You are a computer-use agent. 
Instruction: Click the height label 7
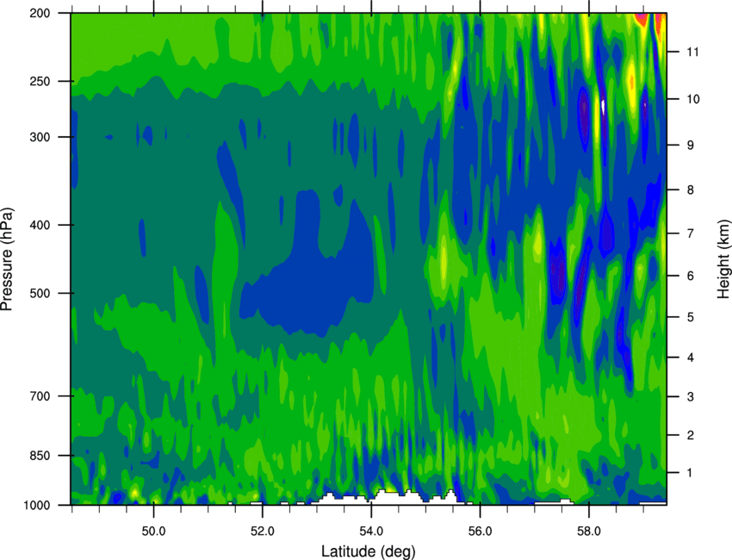[x=690, y=233]
